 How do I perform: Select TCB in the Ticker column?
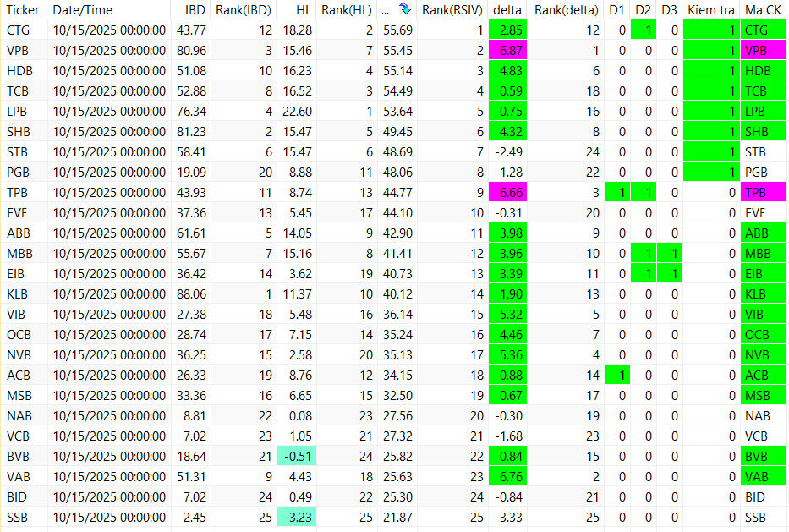click(x=18, y=91)
